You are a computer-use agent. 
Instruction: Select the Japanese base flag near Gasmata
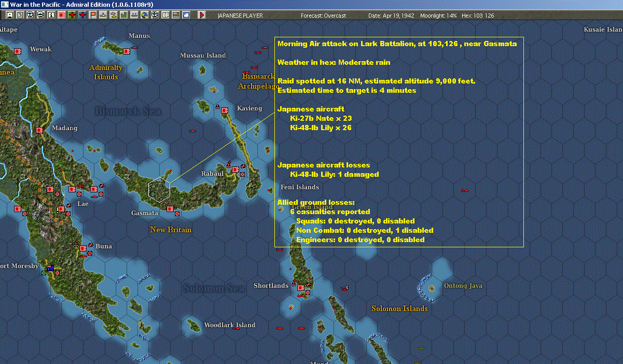pos(170,209)
